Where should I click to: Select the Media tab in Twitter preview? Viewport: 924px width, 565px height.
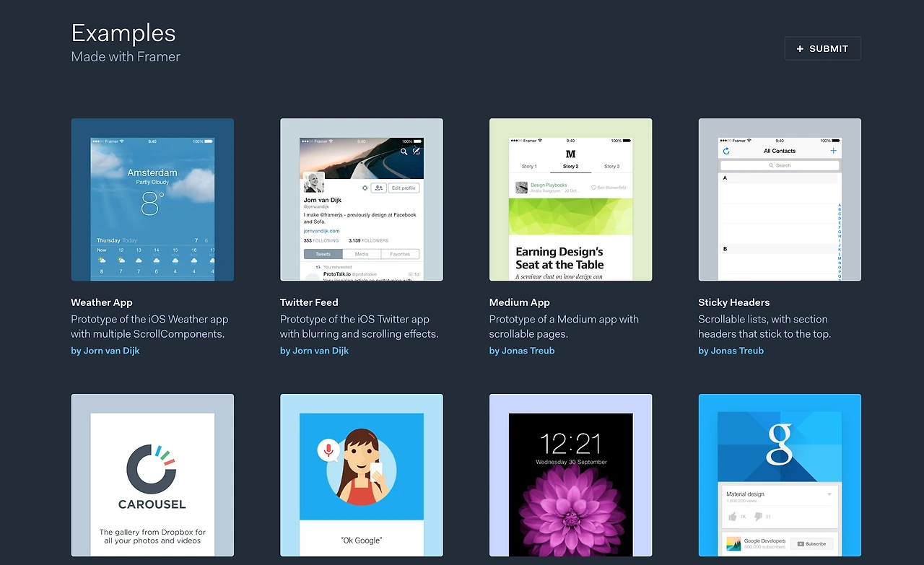coord(362,254)
